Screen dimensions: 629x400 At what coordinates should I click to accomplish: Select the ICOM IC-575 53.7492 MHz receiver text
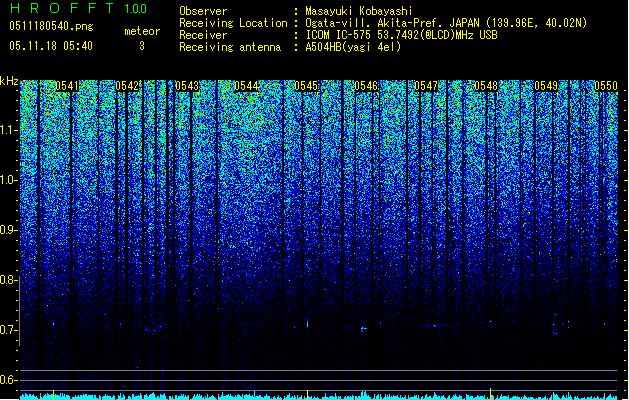point(401,35)
